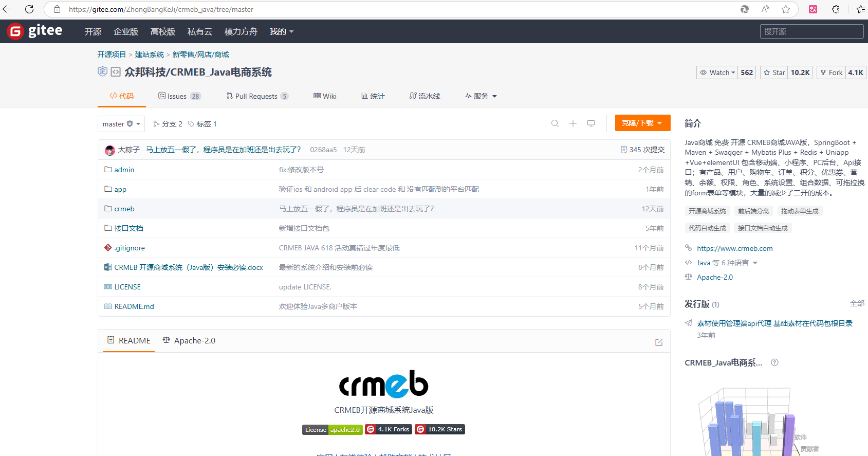Reload the page with the refresh icon

click(29, 9)
